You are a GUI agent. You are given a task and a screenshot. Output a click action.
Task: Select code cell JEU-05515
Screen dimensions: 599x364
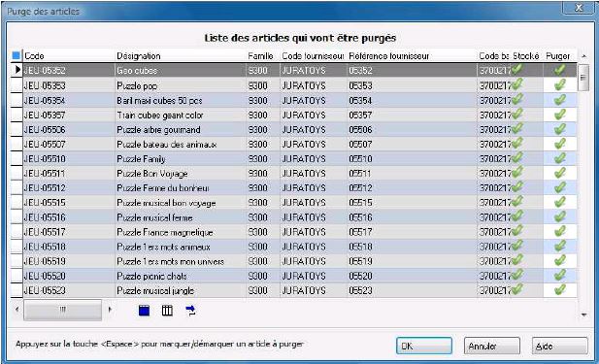pos(69,203)
